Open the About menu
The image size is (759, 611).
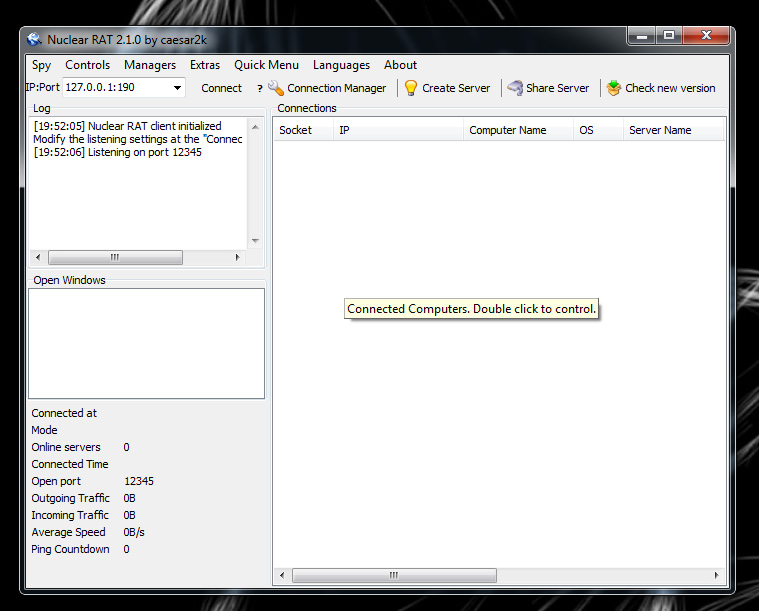point(400,65)
